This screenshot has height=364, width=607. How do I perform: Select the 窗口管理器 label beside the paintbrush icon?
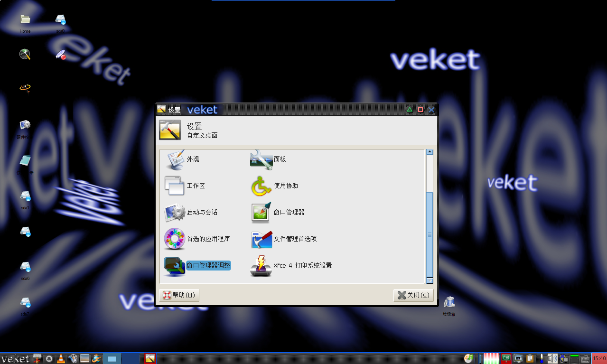[289, 212]
